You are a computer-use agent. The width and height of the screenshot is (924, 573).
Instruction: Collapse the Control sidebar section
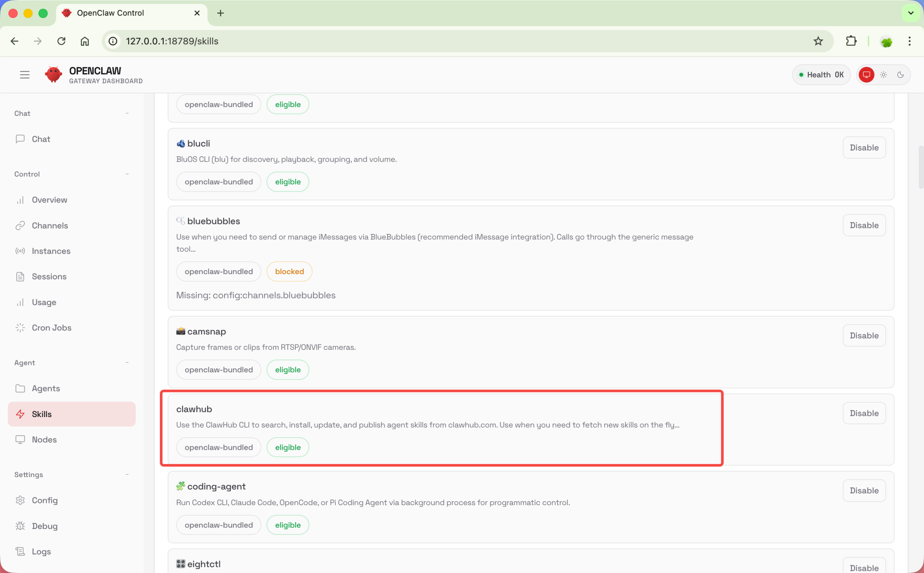click(127, 174)
